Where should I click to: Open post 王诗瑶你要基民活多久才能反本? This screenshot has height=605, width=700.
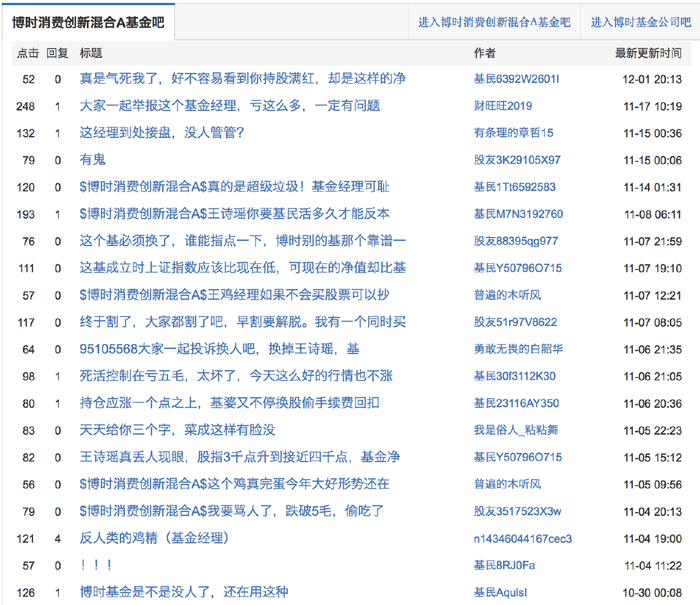(234, 214)
